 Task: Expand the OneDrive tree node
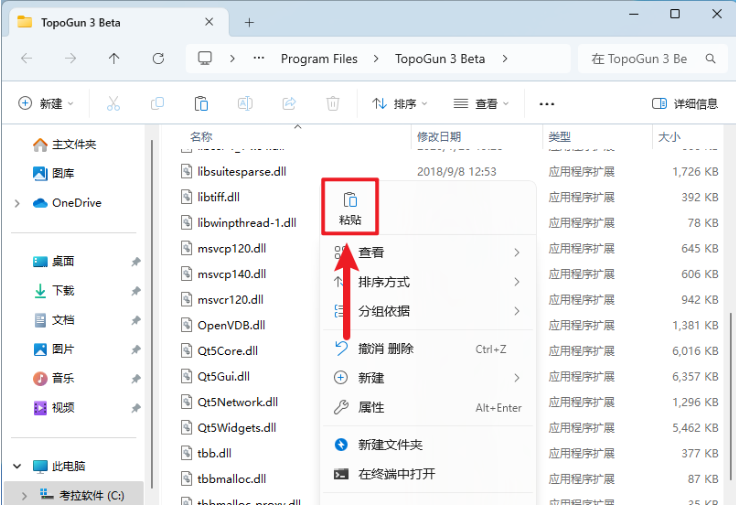tap(17, 203)
